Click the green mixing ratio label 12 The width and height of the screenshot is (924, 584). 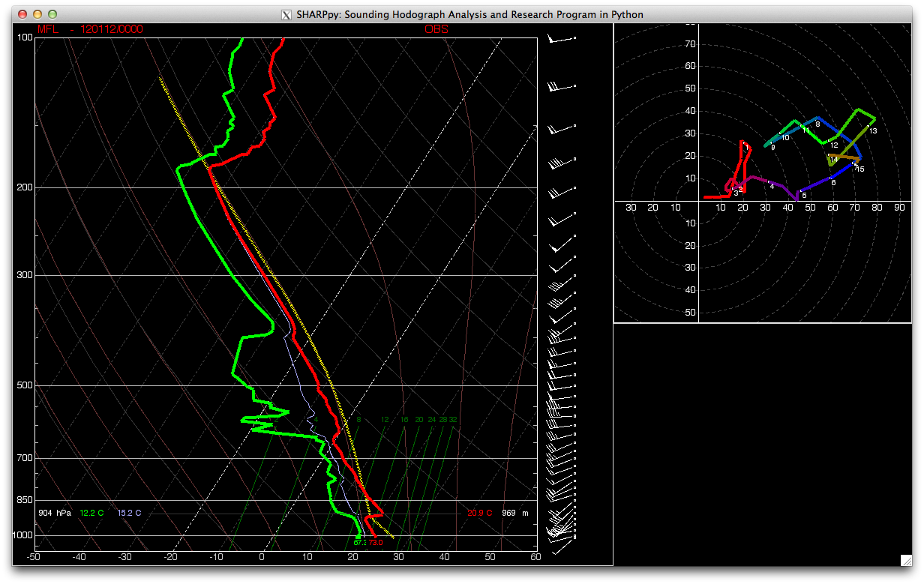[x=385, y=420]
